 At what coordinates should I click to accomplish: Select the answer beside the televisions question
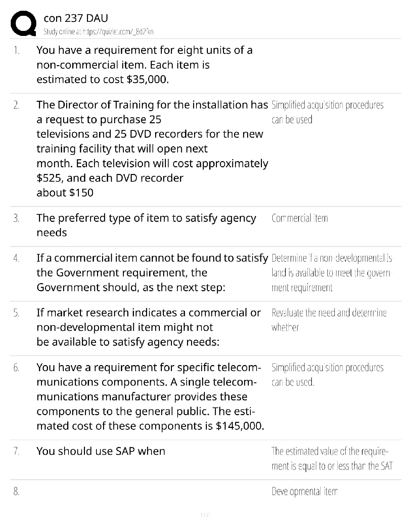tap(327, 112)
